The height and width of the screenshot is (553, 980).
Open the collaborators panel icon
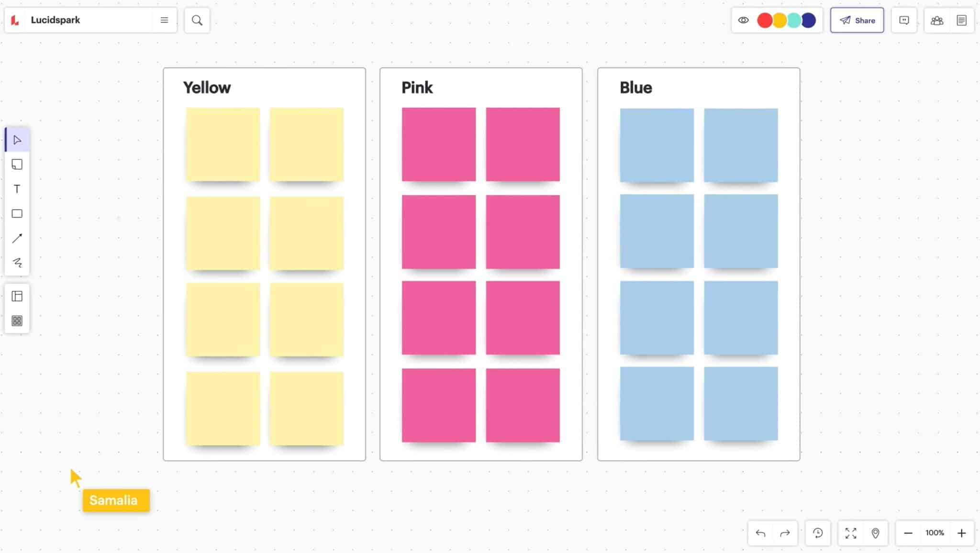[x=936, y=20]
